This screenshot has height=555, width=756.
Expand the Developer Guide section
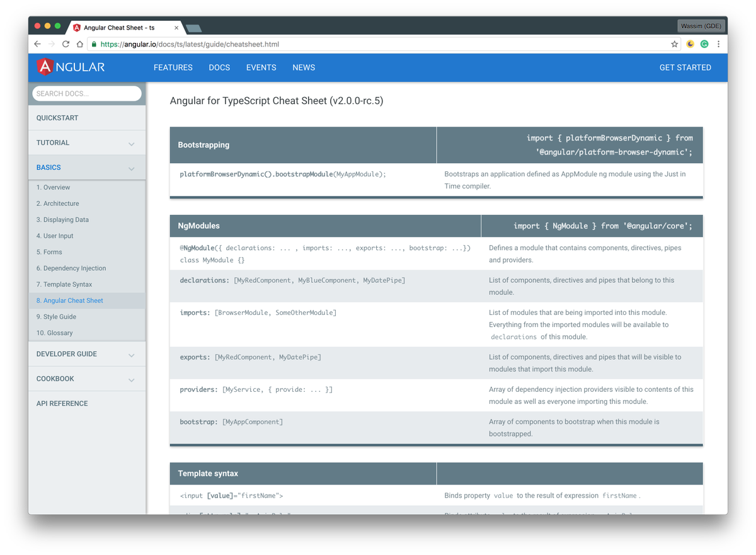click(87, 354)
